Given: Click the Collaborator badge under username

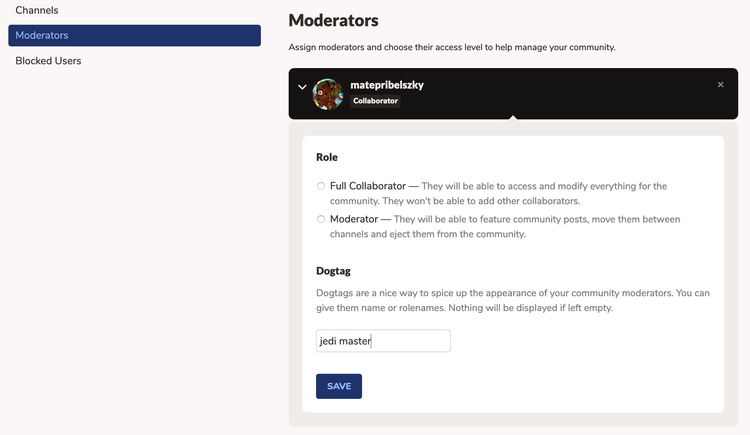Looking at the screenshot, I should [375, 101].
